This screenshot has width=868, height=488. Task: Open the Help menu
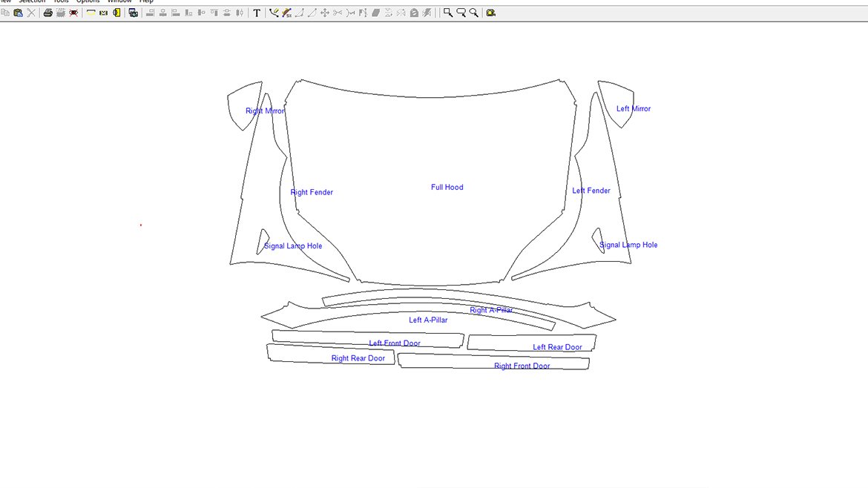pyautogui.click(x=146, y=1)
